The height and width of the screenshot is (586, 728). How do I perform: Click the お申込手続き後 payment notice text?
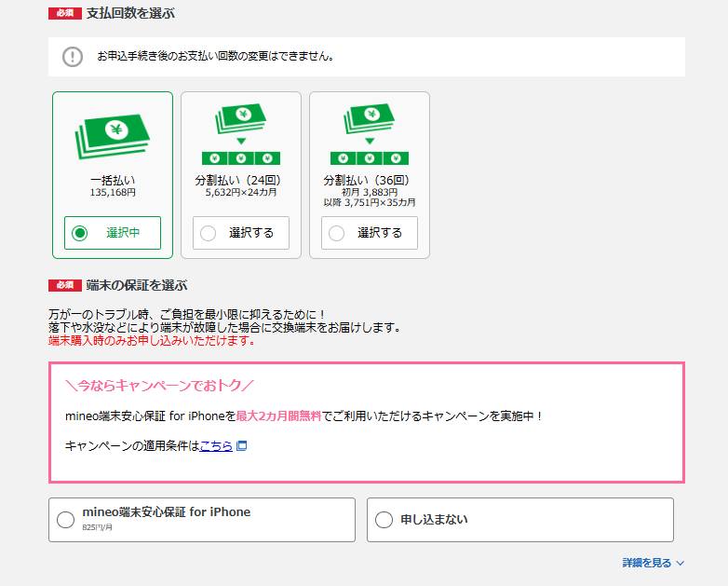216,56
